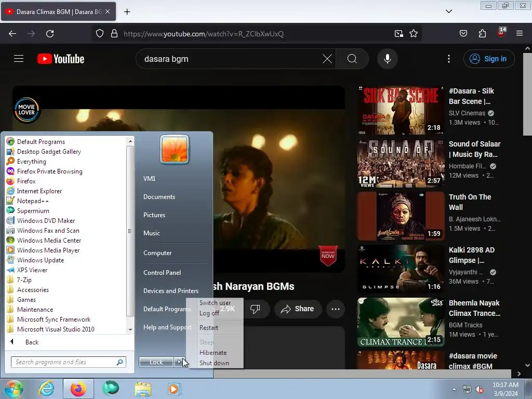
Task: Click the Firefox URL address bar
Action: tap(204, 34)
